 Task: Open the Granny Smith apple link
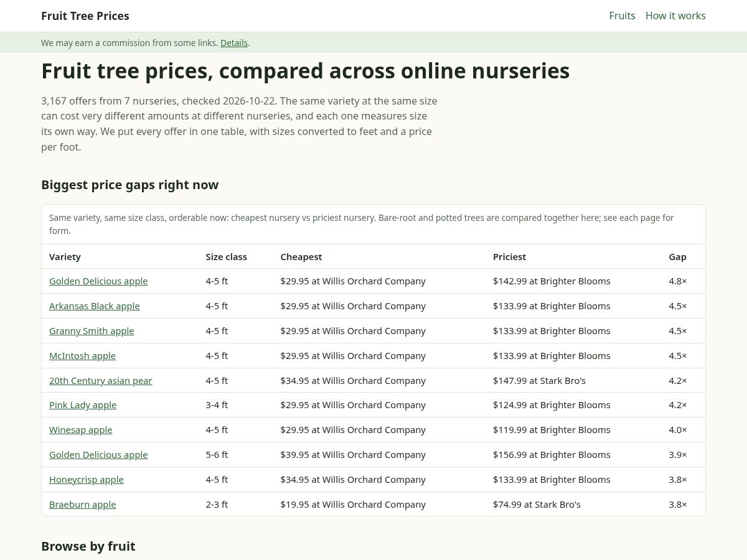(92, 331)
